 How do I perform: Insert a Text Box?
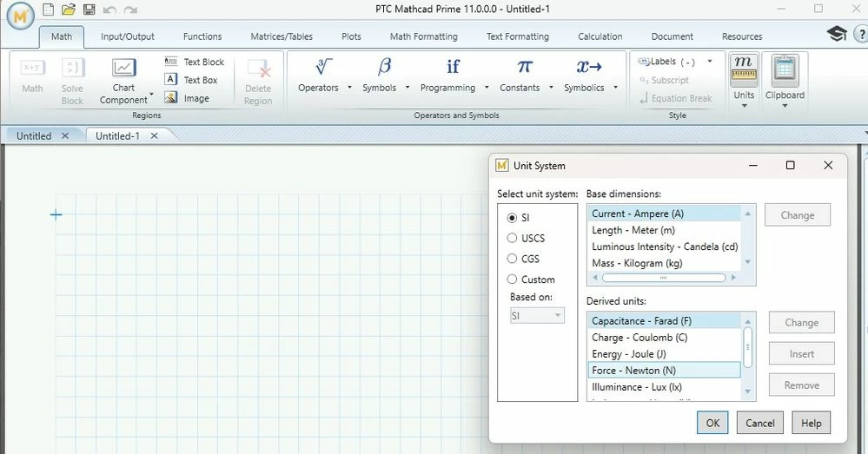(191, 80)
